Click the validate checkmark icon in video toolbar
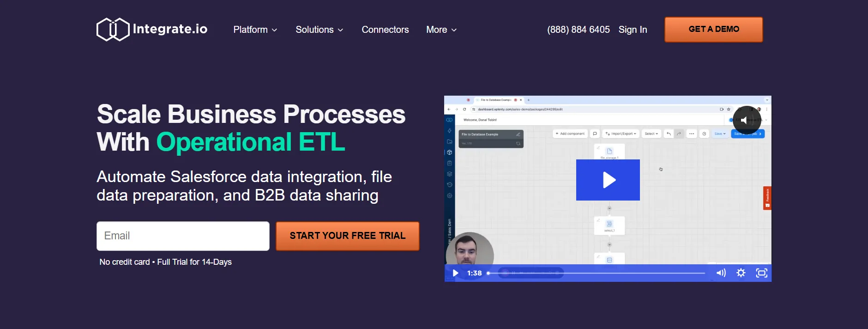This screenshot has width=868, height=329. point(704,134)
